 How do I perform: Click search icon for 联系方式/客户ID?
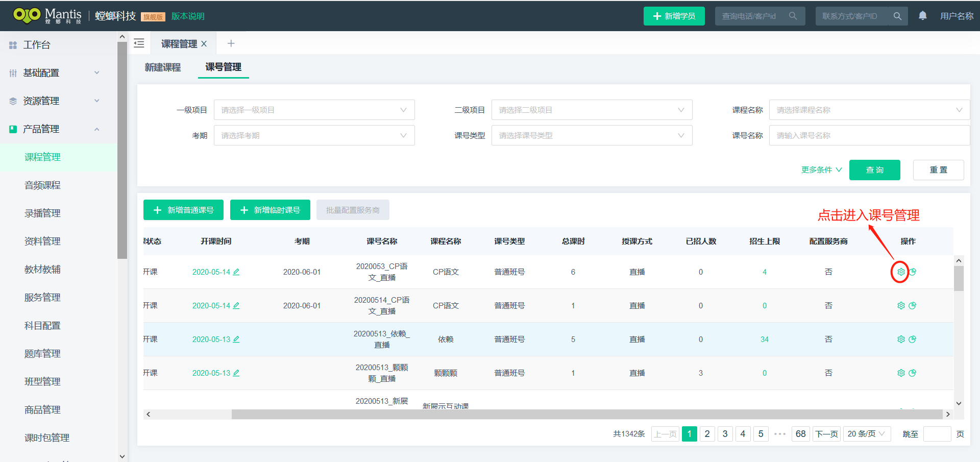897,16
